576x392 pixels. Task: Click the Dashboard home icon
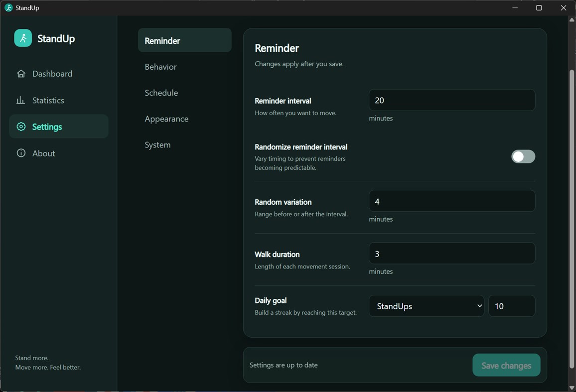[x=21, y=74]
